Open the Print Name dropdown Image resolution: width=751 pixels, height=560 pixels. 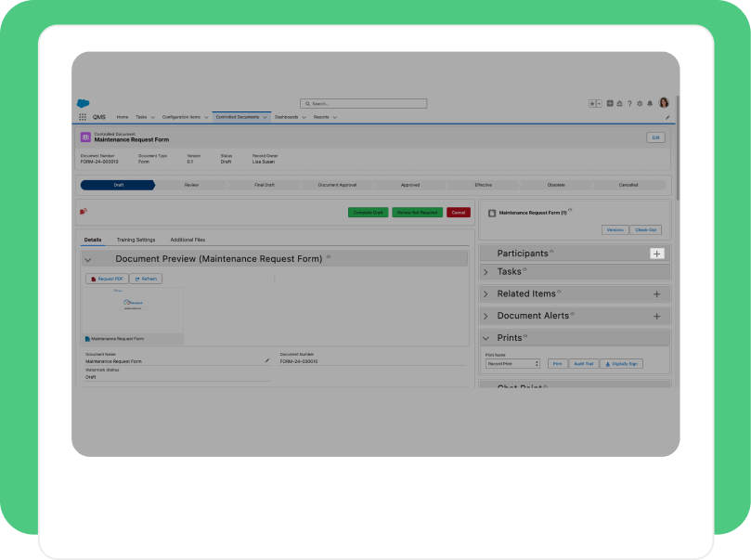pyautogui.click(x=512, y=364)
